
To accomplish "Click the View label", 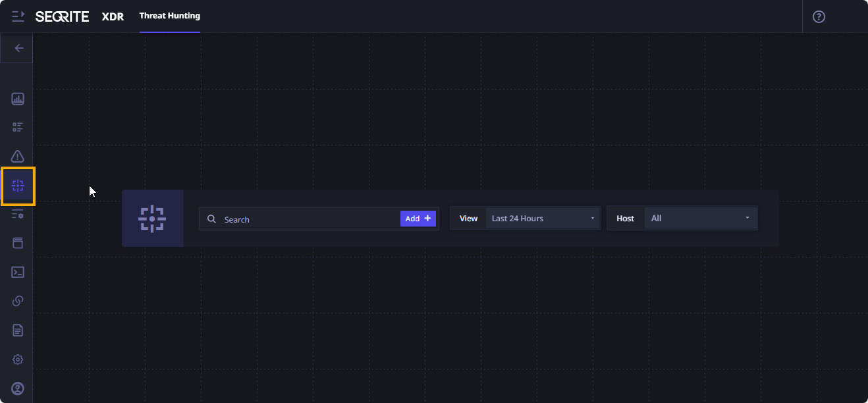I will (468, 219).
